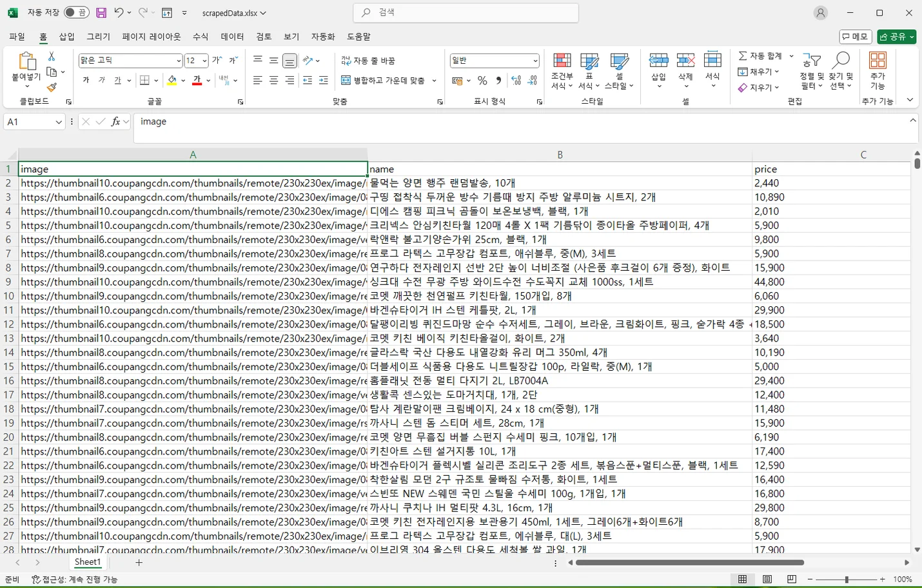The width and height of the screenshot is (922, 588).
Task: Switch to the 페이지 레이아웃 tab
Action: click(x=152, y=37)
